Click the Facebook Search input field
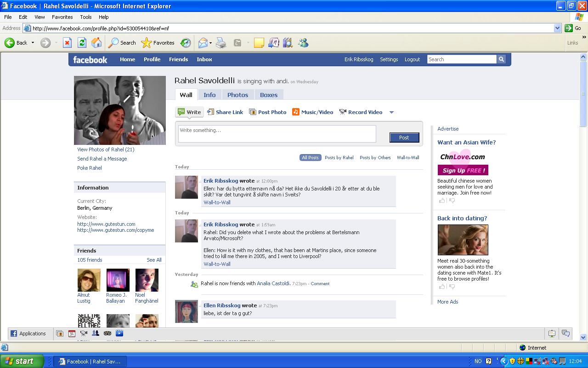588x368 pixels. click(x=462, y=59)
